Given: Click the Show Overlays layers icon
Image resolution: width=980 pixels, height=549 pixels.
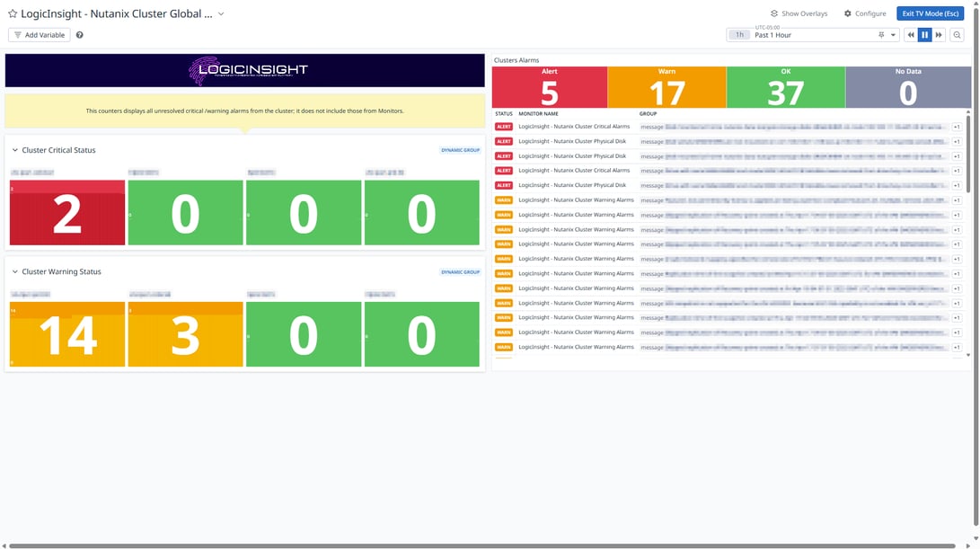Looking at the screenshot, I should coord(773,13).
